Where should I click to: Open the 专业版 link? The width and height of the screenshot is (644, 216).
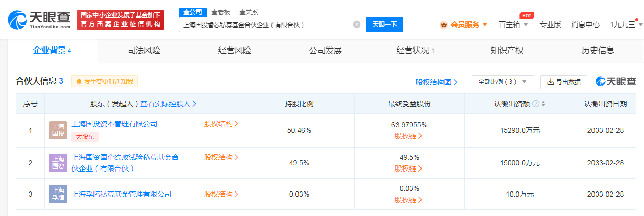pos(550,25)
